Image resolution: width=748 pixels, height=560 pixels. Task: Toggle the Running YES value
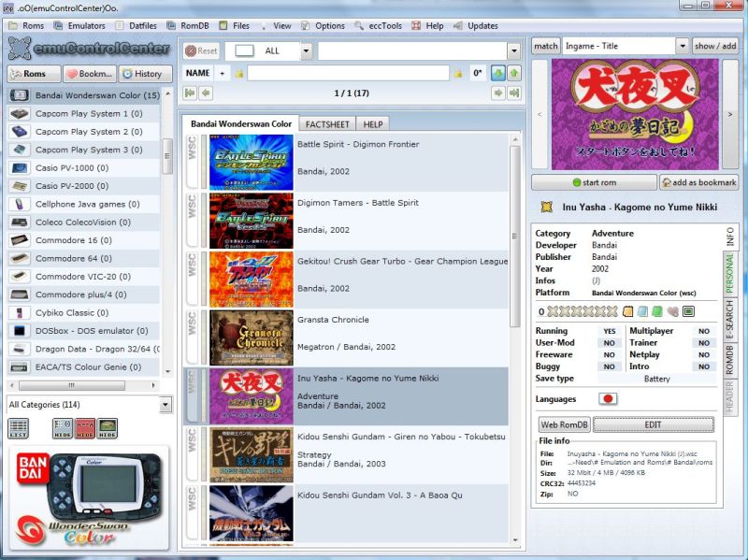(x=610, y=331)
